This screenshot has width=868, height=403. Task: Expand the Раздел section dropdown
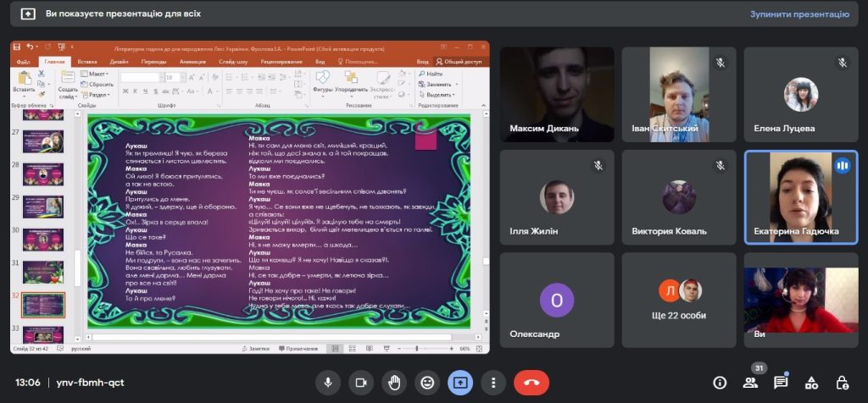pyautogui.click(x=96, y=94)
